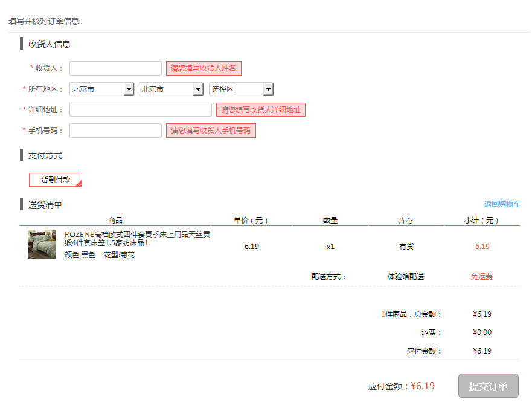Click the 请您填写收货人手机号码 warning
The image size is (532, 408).
[211, 131]
